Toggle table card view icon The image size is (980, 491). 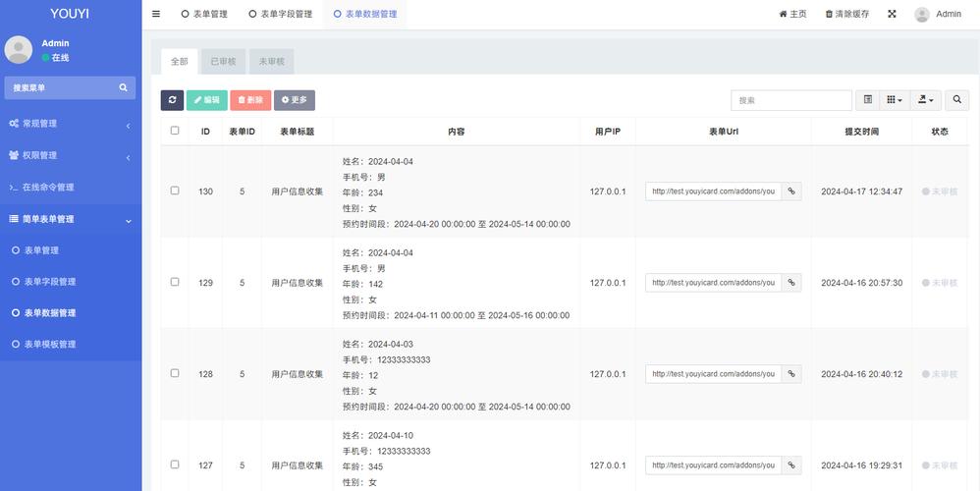point(867,100)
